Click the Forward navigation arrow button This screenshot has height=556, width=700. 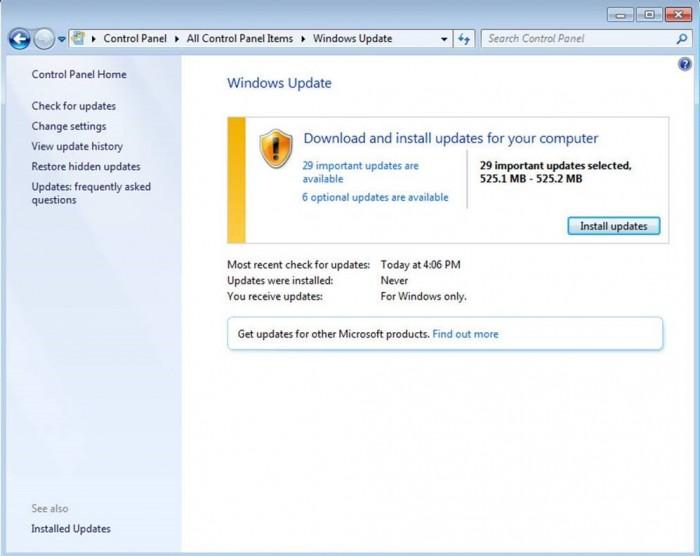pyautogui.click(x=44, y=39)
